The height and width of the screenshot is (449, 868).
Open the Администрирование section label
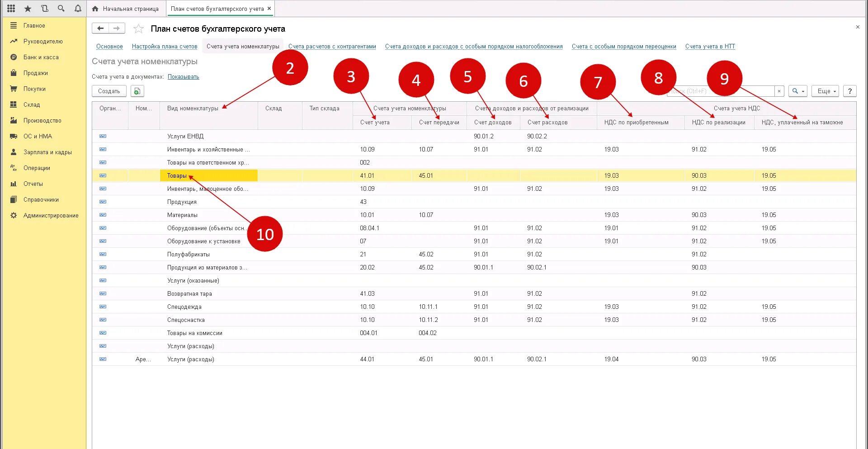pos(51,215)
